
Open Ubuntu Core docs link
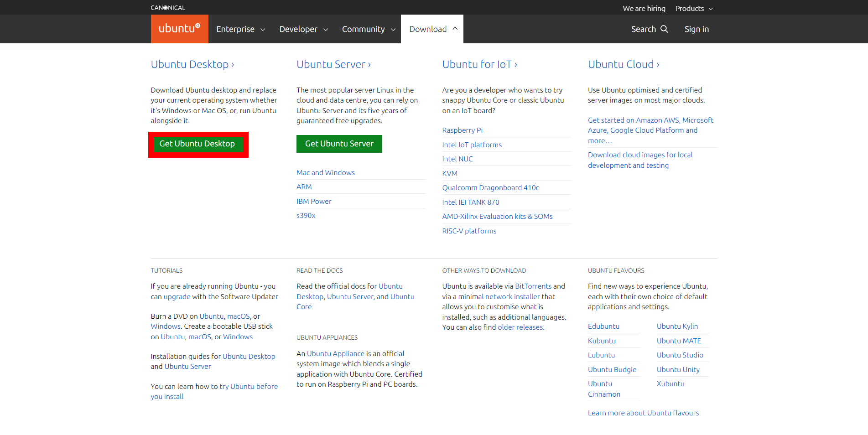[356, 302]
